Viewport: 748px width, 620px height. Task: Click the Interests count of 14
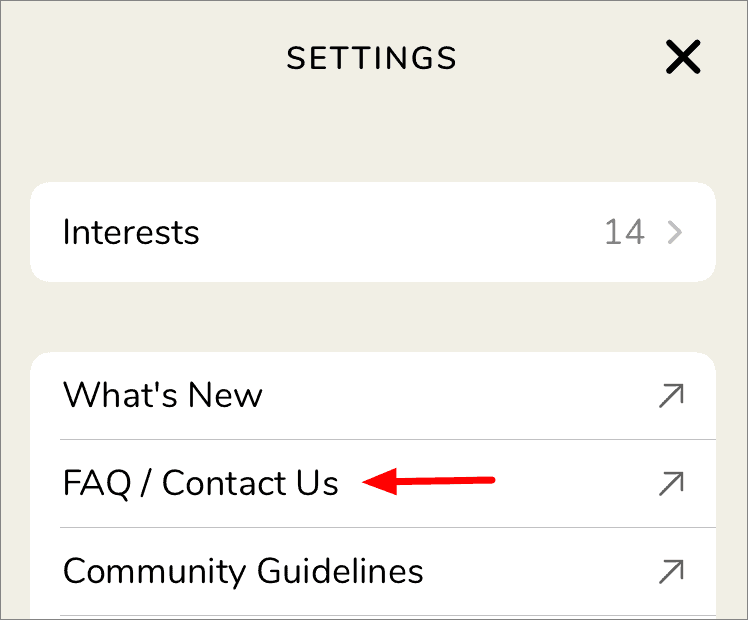624,233
